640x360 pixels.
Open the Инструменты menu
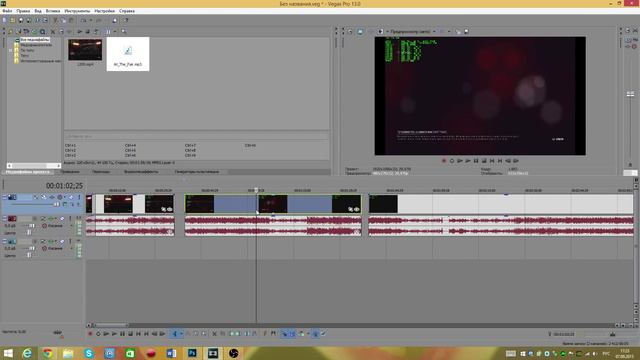click(x=77, y=11)
